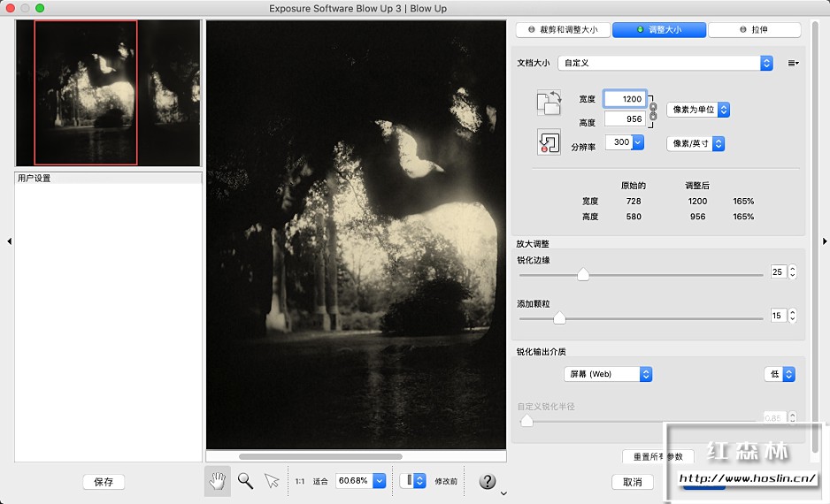Switch to the 裁剪和调整大小 tab
The width and height of the screenshot is (830, 504).
563,30
